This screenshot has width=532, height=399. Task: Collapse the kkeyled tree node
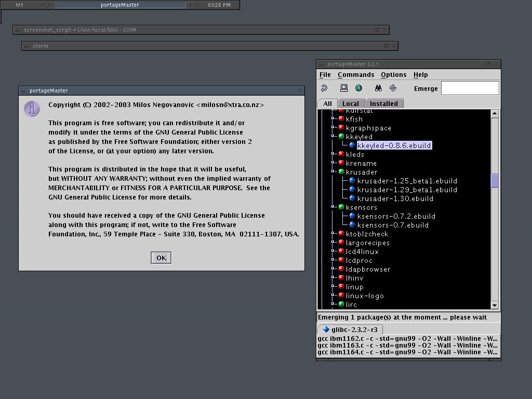[332, 136]
